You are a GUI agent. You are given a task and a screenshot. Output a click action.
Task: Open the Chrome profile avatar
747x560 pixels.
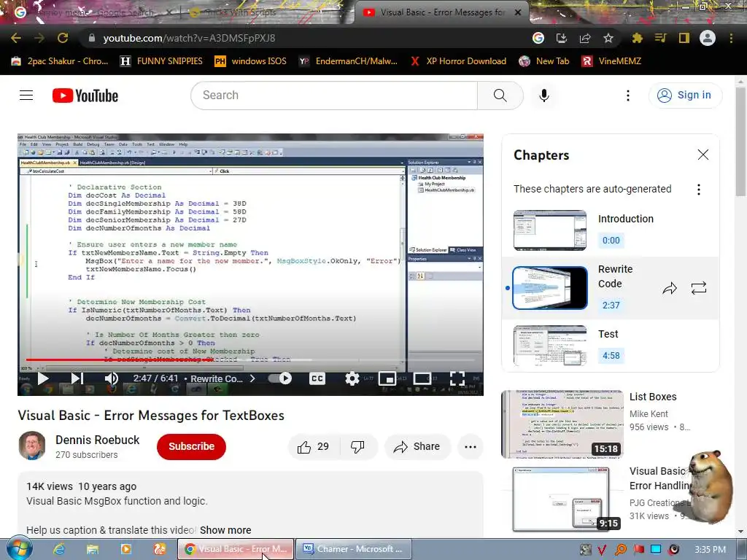(x=707, y=38)
